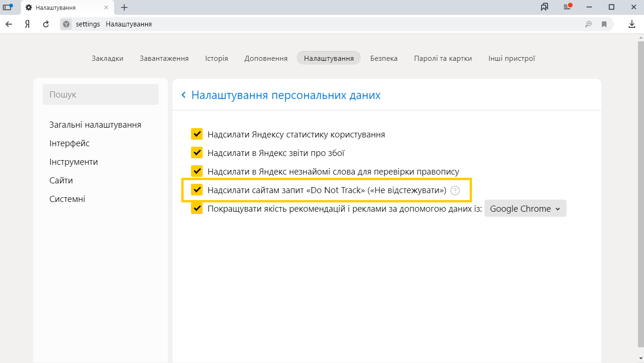Click the zoom magnifier icon in address bar

[x=588, y=24]
